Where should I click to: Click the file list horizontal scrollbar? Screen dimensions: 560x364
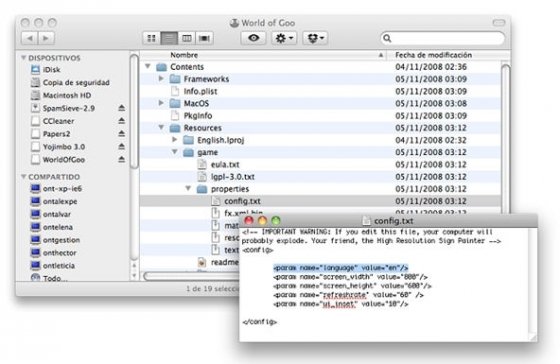[x=191, y=276]
